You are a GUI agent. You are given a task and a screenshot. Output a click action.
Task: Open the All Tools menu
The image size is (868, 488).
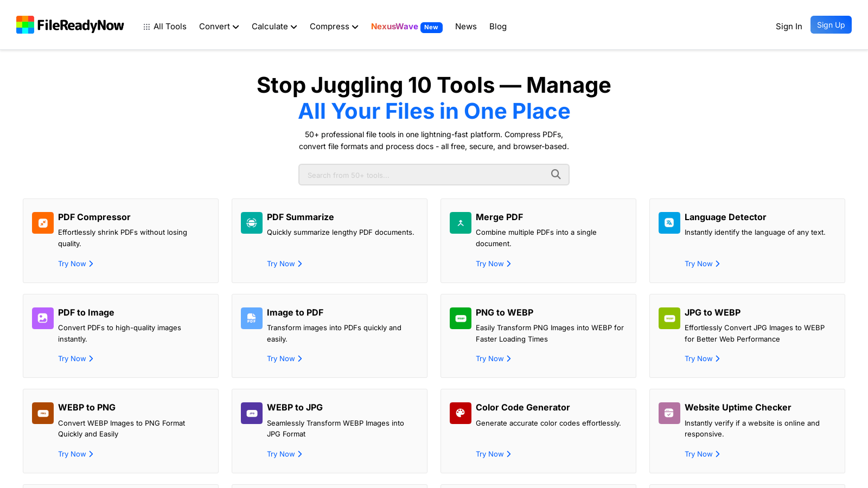(x=165, y=27)
